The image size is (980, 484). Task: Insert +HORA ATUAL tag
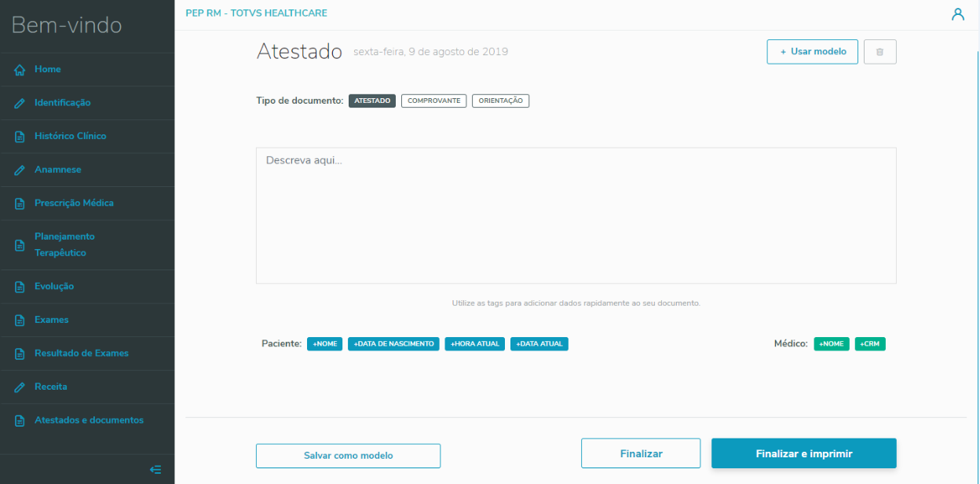pos(475,344)
